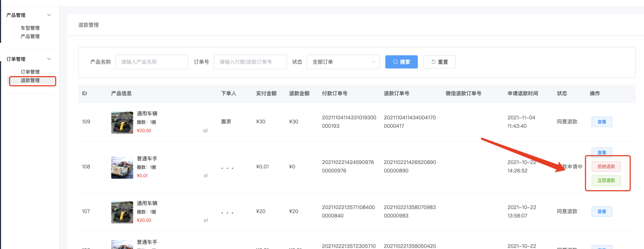644x249 pixels.
Task: Click the ID column header
Action: [x=85, y=93]
